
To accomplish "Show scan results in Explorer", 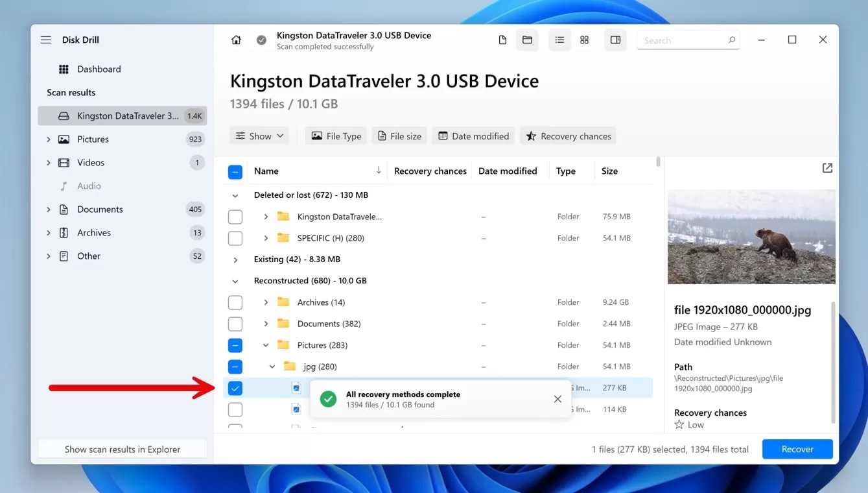I will pyautogui.click(x=123, y=449).
